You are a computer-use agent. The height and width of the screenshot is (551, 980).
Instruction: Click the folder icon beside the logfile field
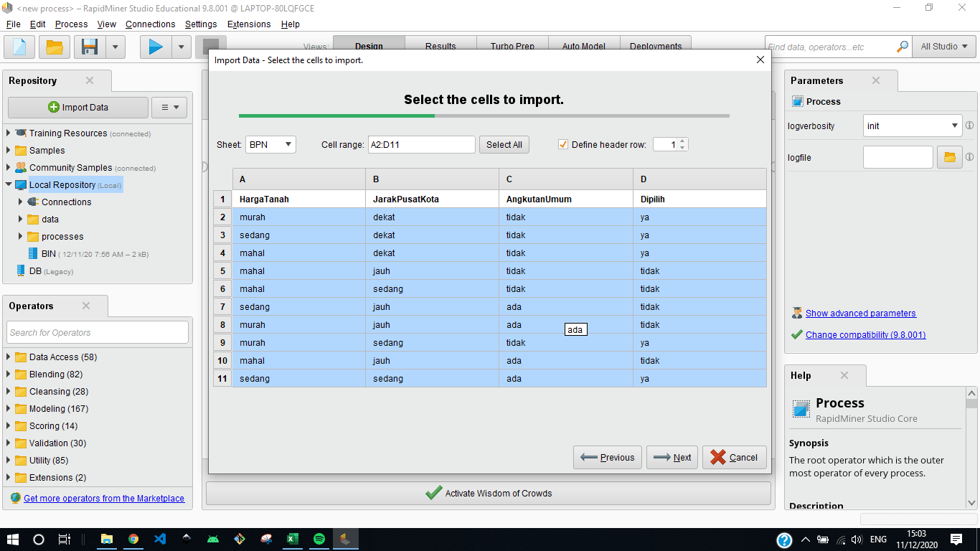950,157
